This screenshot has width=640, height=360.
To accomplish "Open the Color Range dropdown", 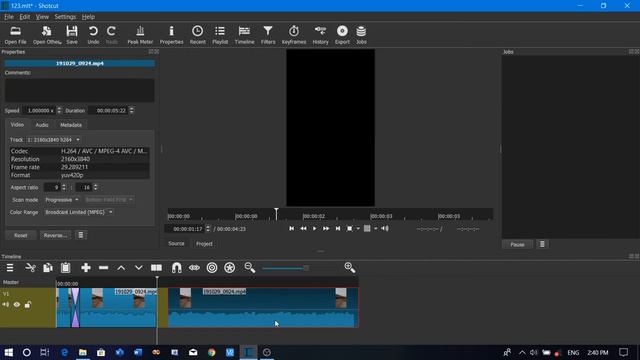I will coord(78,212).
